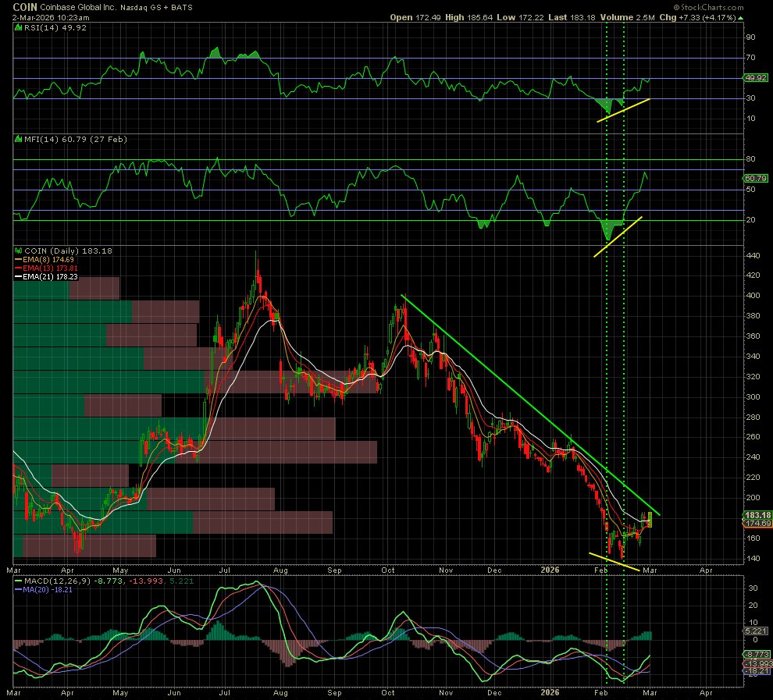Click the Feb label under the MACD panel
The height and width of the screenshot is (700, 773).
601,692
